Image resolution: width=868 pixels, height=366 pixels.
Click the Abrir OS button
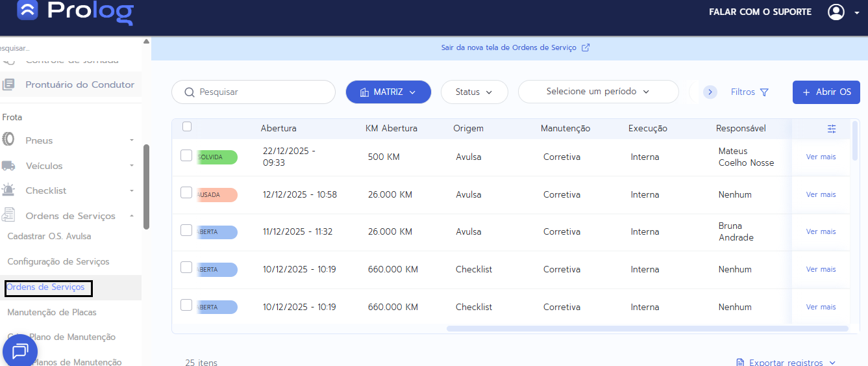click(x=826, y=92)
